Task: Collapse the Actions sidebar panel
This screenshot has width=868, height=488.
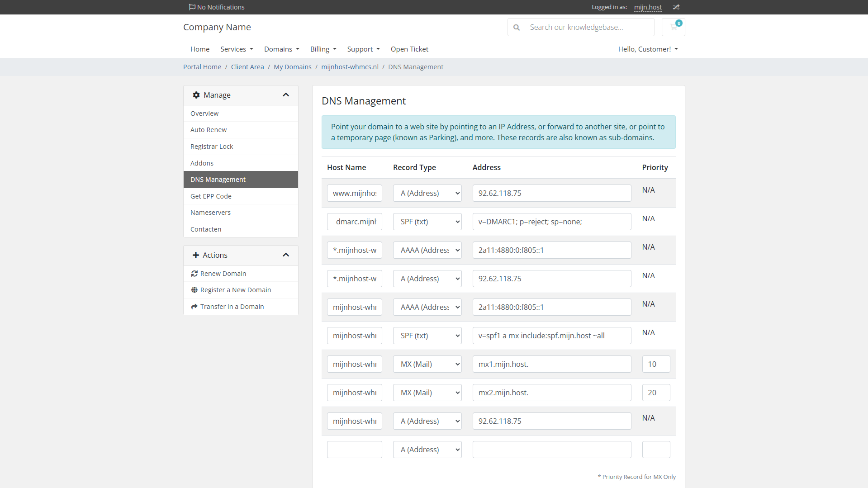Action: 286,255
